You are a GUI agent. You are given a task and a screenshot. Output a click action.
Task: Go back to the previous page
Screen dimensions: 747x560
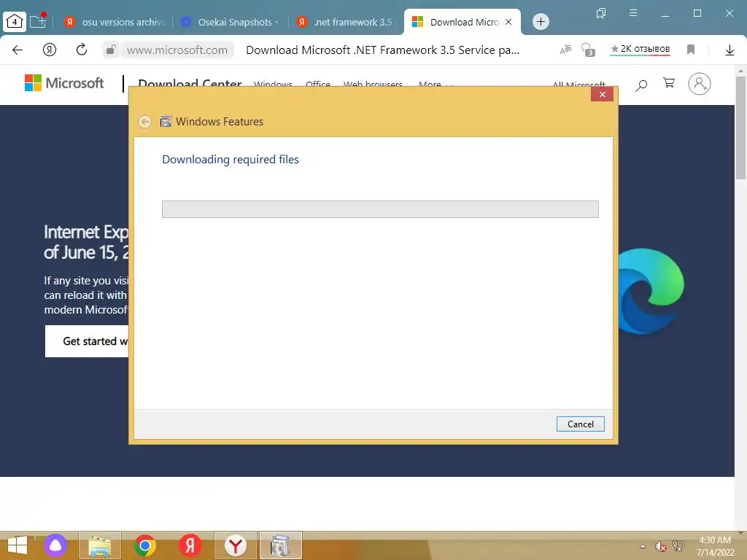pyautogui.click(x=18, y=50)
